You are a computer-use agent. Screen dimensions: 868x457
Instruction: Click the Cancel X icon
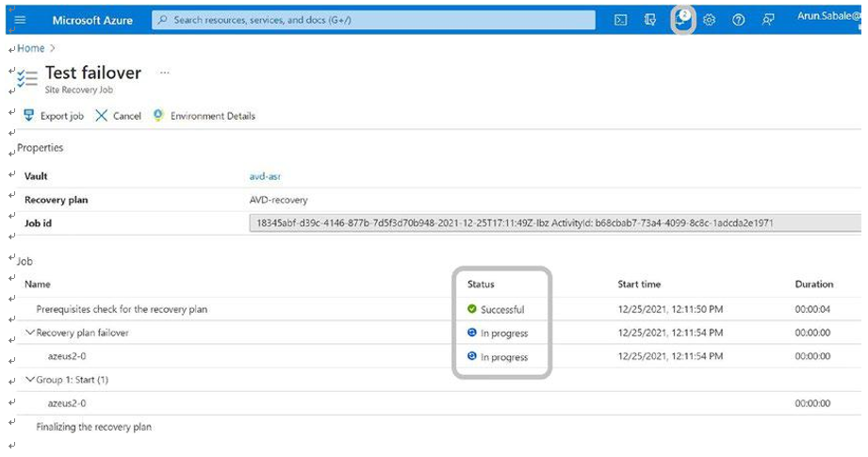[101, 115]
